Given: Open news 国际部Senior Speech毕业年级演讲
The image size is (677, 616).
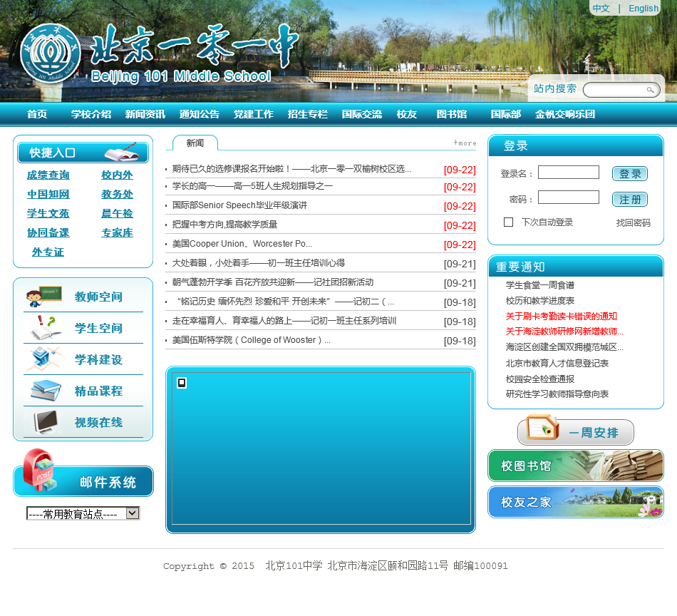Looking at the screenshot, I should (239, 205).
